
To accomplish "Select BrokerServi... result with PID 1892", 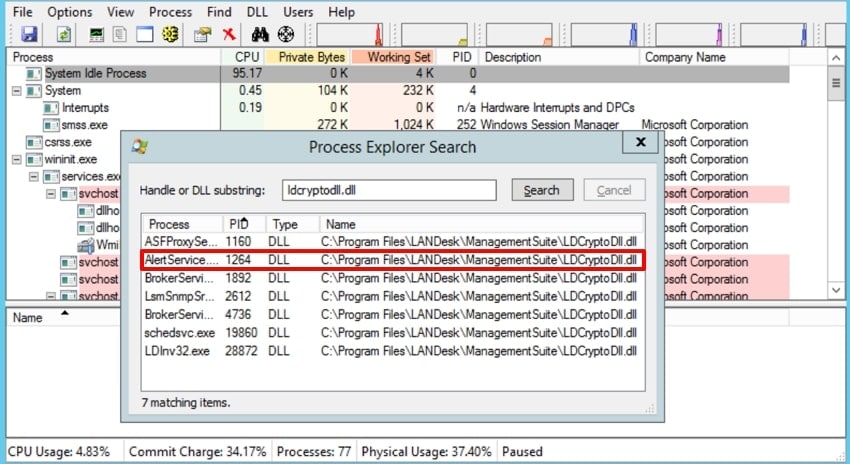I will 393,278.
